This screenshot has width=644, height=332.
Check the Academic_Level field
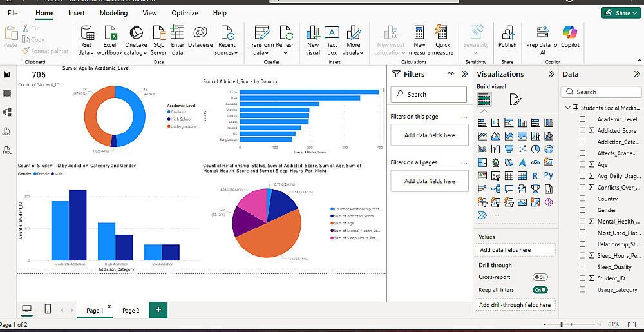tap(582, 119)
